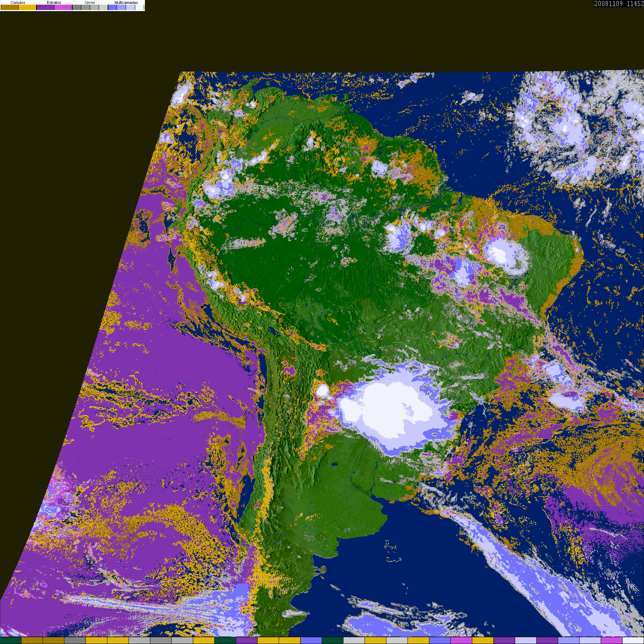Pick the darkest gray Cirros legend swatch
This screenshot has height=644, width=644.
point(77,7)
